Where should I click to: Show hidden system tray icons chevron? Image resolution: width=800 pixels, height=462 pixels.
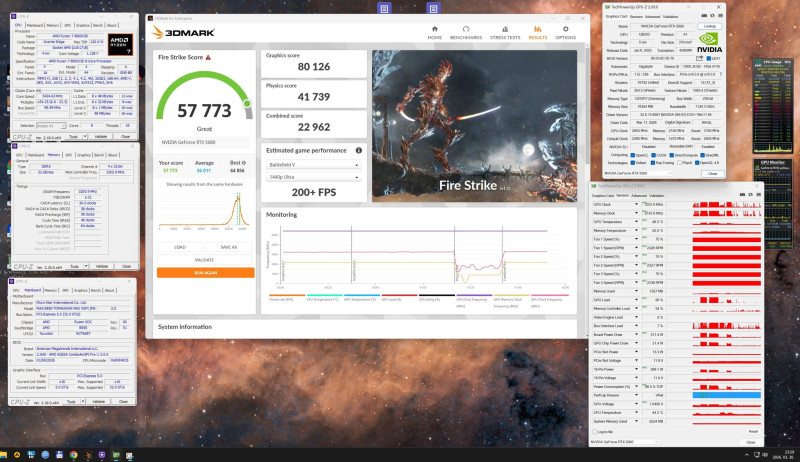[x=747, y=455]
